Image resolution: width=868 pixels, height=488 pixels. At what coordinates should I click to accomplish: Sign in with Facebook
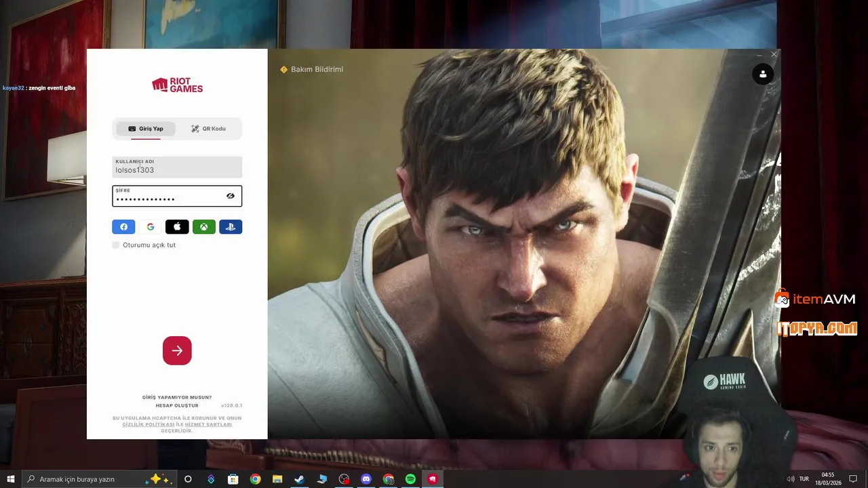(x=123, y=227)
